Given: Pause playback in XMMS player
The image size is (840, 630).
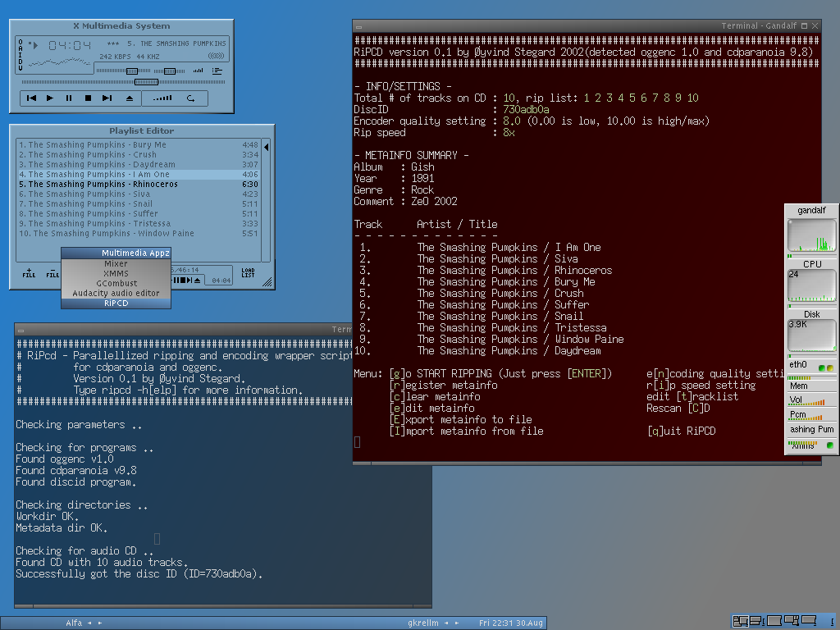Looking at the screenshot, I should click(x=69, y=98).
